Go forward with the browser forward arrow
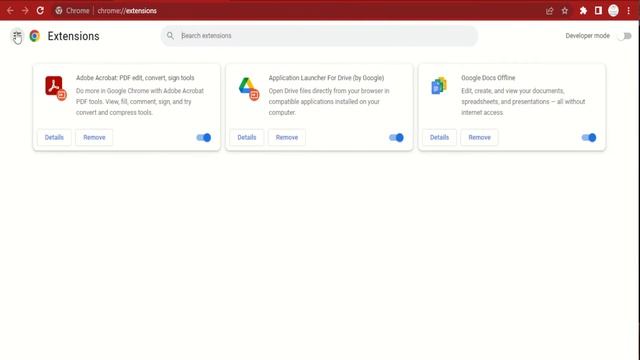Image resolution: width=640 pixels, height=360 pixels. point(25,11)
